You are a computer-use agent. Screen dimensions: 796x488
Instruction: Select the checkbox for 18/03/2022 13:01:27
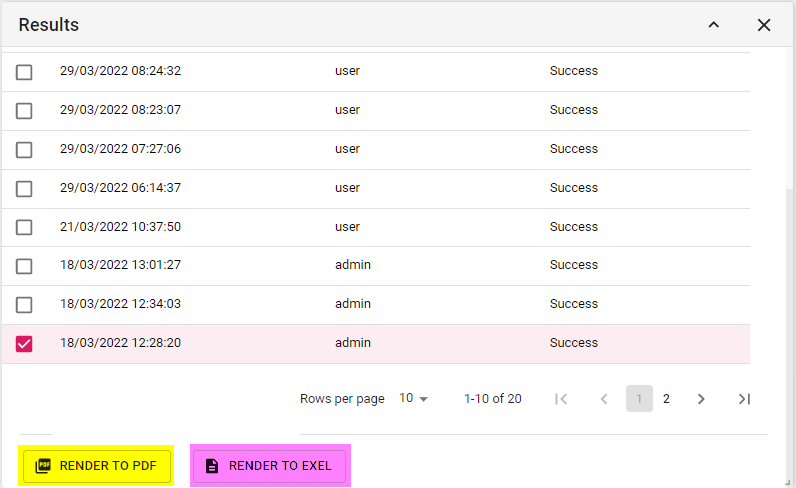(x=24, y=266)
